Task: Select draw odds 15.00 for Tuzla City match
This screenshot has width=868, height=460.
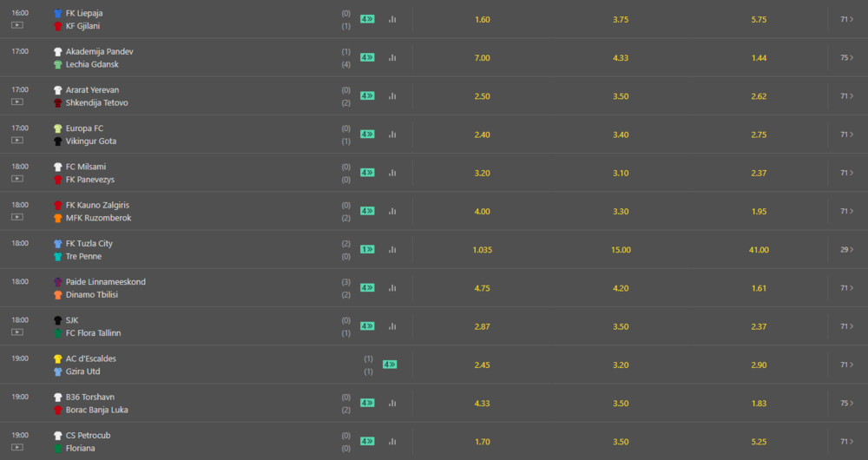Action: 621,250
